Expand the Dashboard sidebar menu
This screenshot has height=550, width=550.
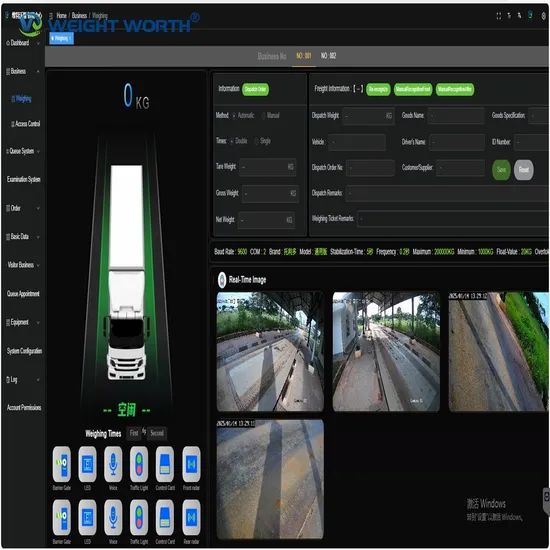tap(23, 43)
